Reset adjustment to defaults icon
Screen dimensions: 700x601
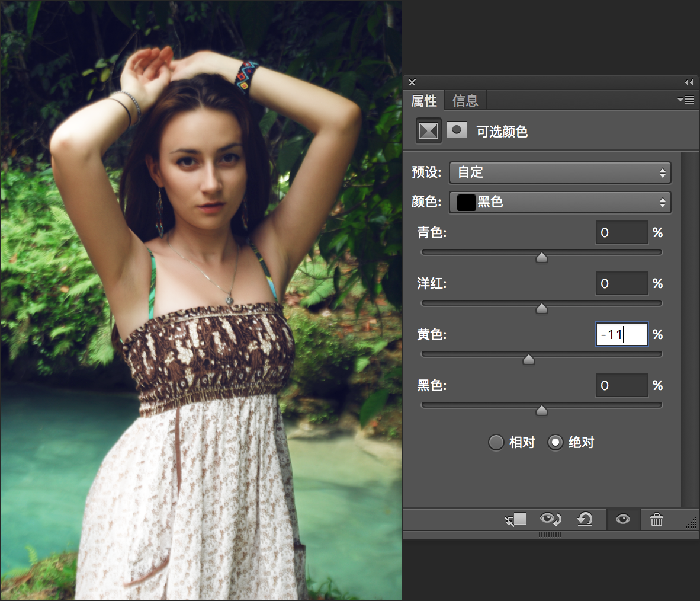tap(585, 519)
